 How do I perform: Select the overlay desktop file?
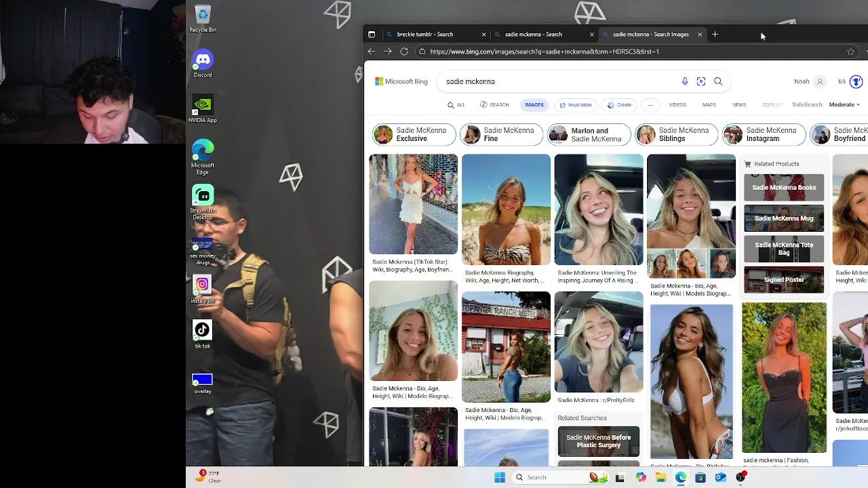[x=202, y=382]
